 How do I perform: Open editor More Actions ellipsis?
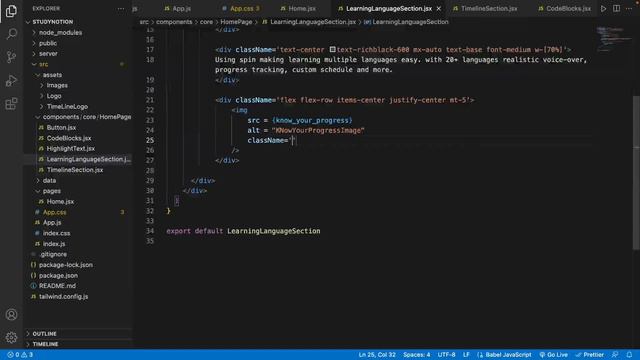pyautogui.click(x=629, y=9)
